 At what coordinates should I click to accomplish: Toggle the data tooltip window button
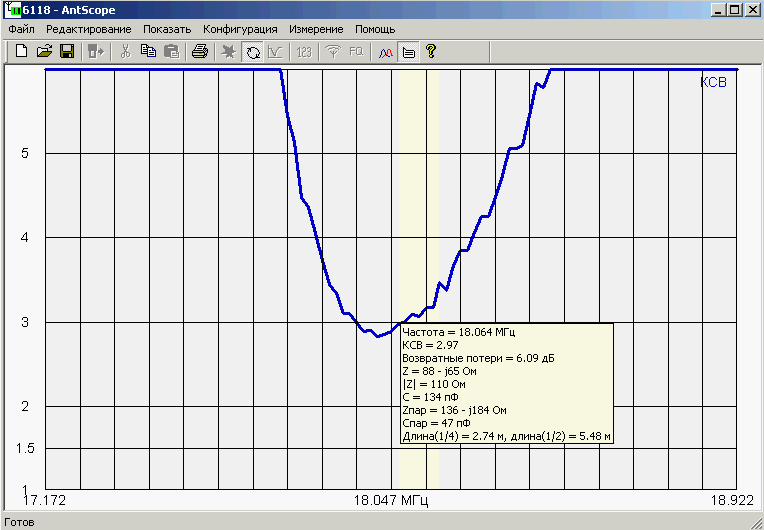[x=408, y=52]
